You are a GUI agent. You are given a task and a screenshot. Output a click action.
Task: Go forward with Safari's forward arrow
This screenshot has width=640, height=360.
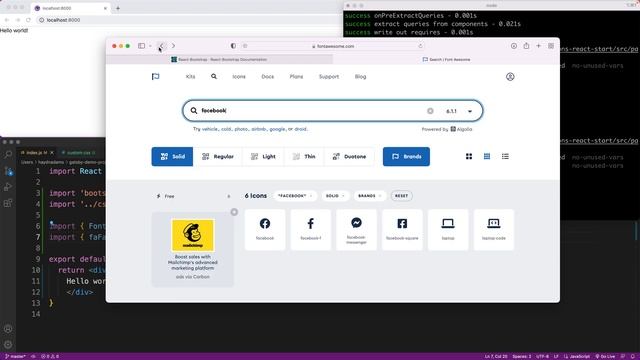173,46
